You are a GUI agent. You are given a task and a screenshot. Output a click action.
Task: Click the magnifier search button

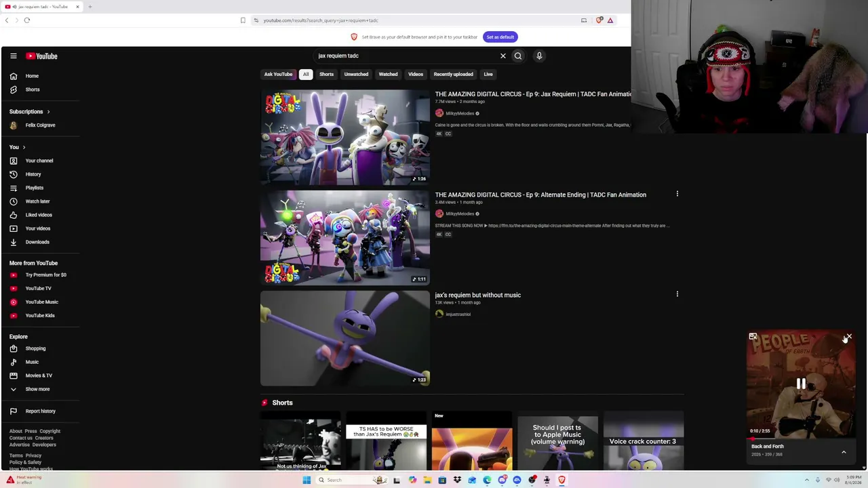click(x=518, y=56)
